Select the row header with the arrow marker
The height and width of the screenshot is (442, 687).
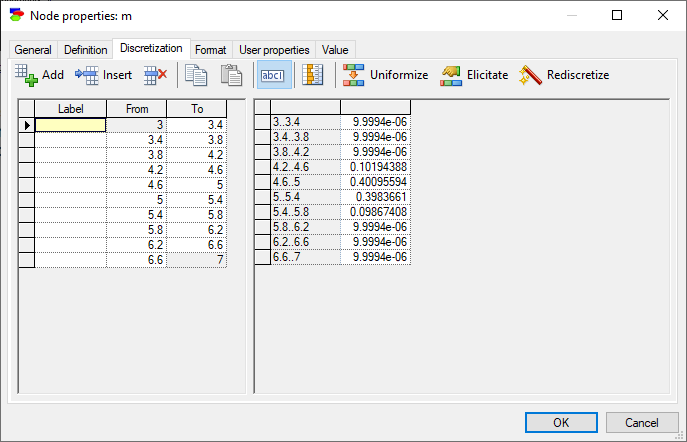27,125
